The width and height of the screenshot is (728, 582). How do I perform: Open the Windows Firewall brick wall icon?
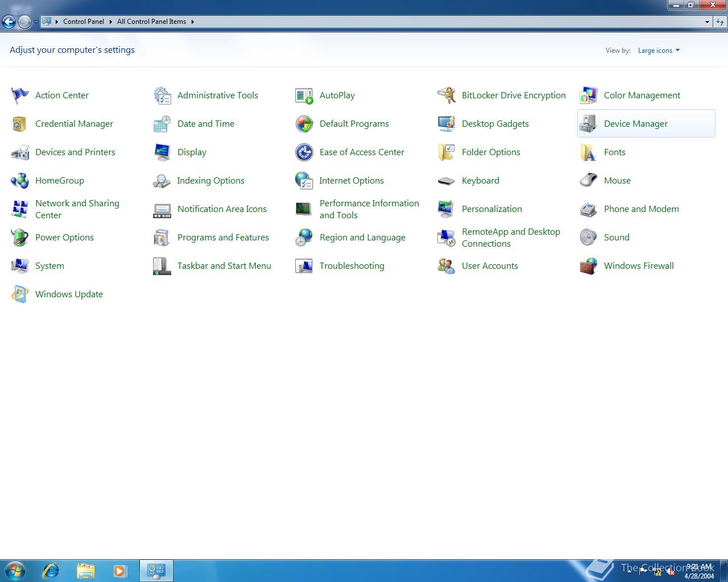(589, 266)
